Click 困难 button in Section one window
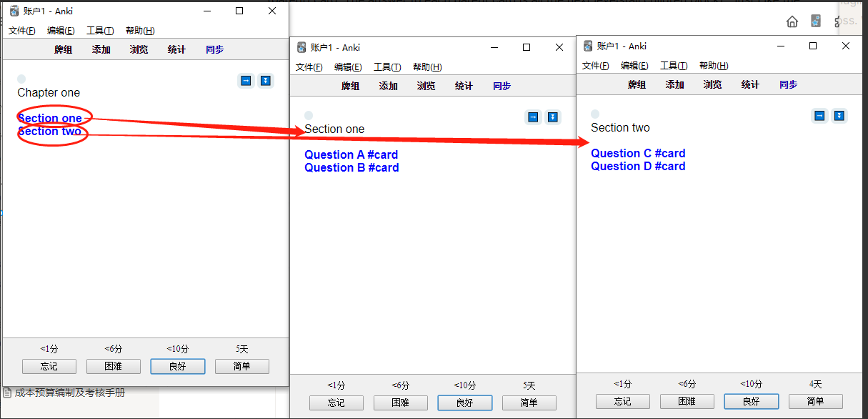Screen dimensions: 868x419 coord(401,403)
